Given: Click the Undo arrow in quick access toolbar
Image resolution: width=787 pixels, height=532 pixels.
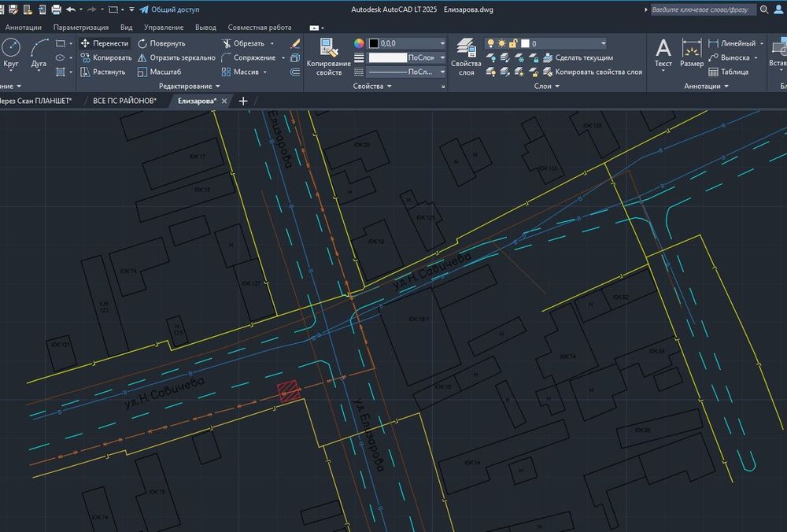Looking at the screenshot, I should (x=71, y=9).
